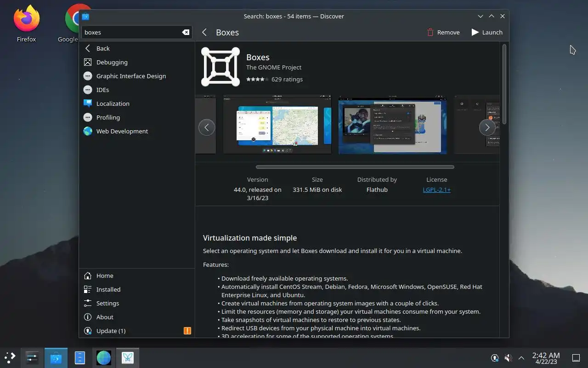Select the Profiling category
588x368 pixels.
(x=137, y=117)
